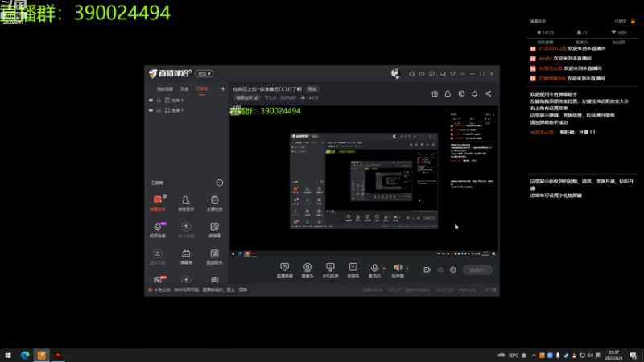Expand microphone options arrow
The height and width of the screenshot is (362, 644).
point(384,269)
